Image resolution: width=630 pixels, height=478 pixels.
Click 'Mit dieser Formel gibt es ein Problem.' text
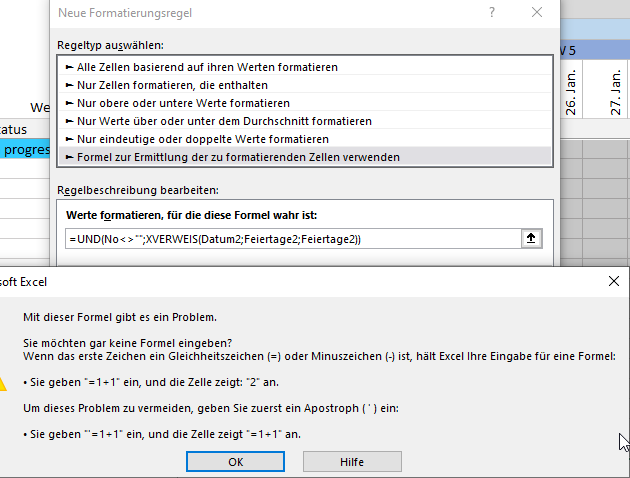(x=120, y=317)
